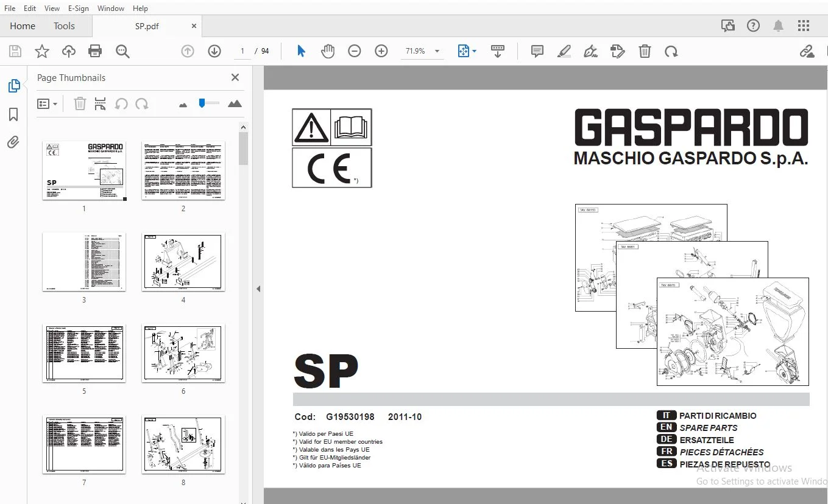Share a link to the file
This screenshot has height=504, width=828.
pyautogui.click(x=807, y=52)
